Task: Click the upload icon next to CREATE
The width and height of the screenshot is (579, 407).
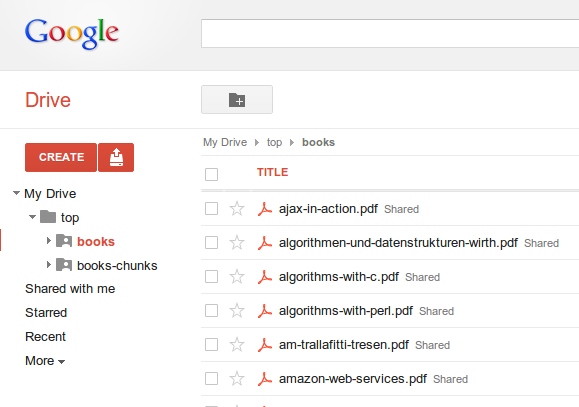Action: [116, 157]
